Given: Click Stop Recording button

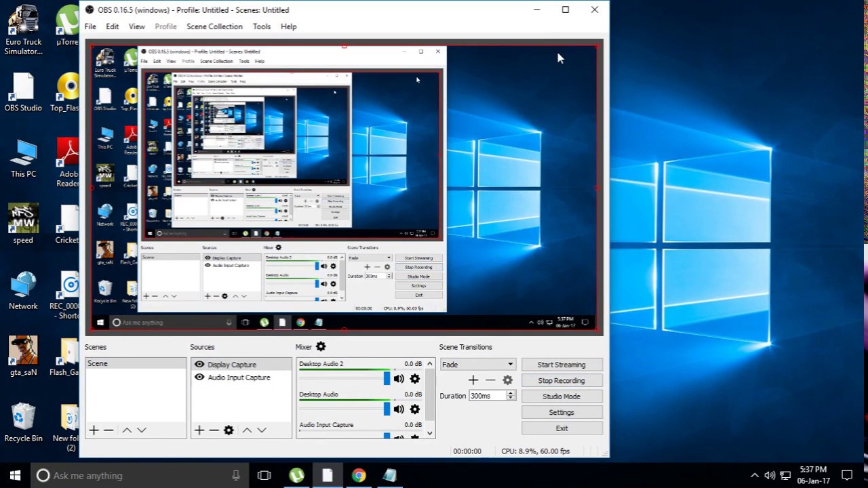Looking at the screenshot, I should click(x=561, y=380).
